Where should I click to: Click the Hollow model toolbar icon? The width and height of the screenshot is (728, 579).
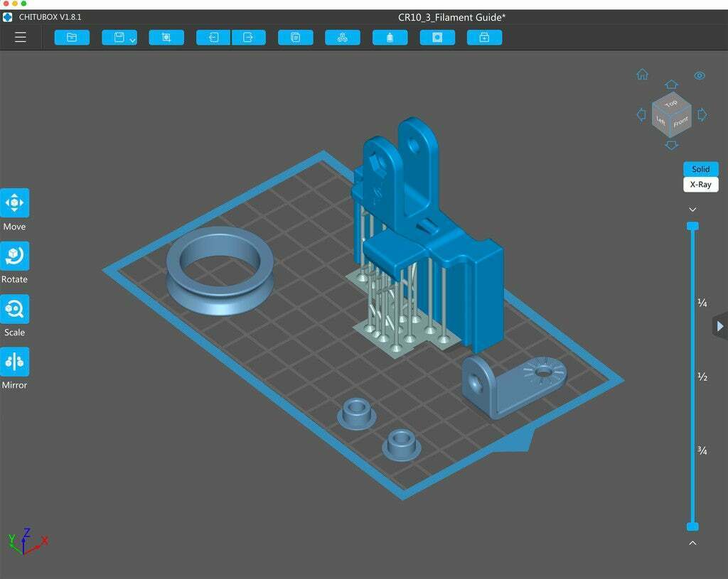(390, 37)
